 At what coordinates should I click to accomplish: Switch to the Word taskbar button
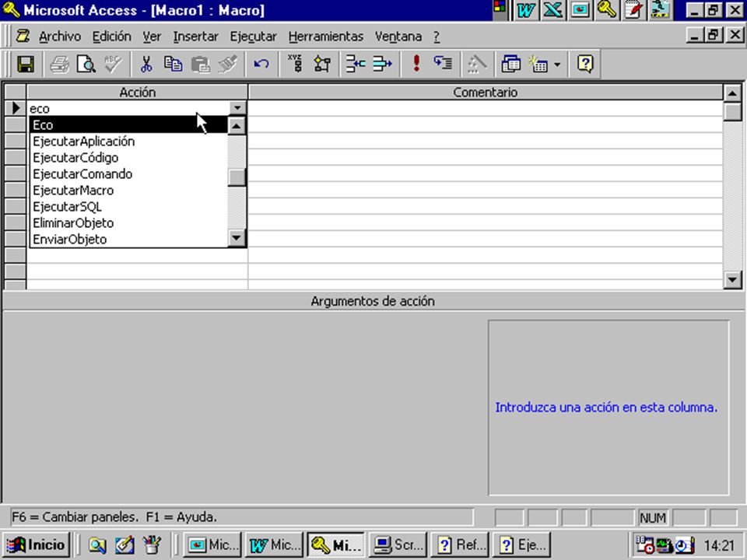274,544
